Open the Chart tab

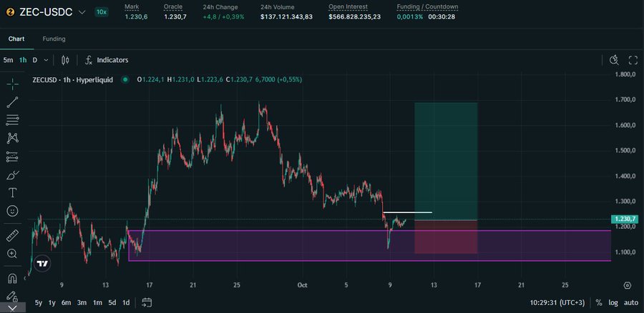click(x=16, y=39)
